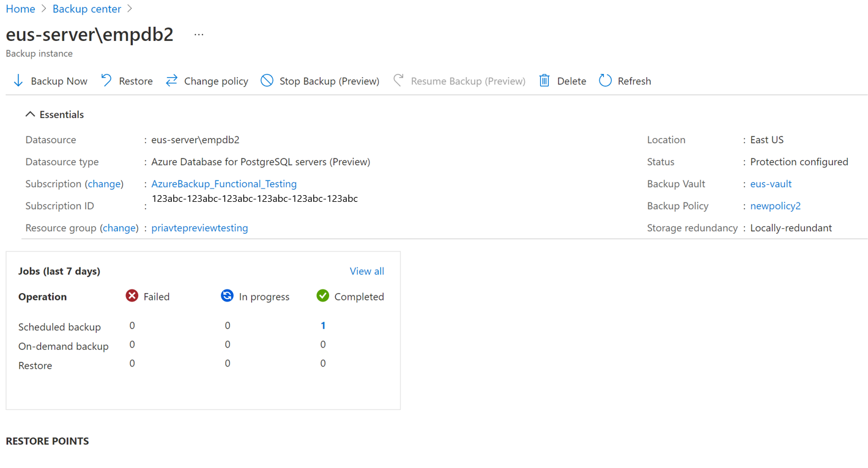Open Backup center from breadcrumb

(x=86, y=9)
